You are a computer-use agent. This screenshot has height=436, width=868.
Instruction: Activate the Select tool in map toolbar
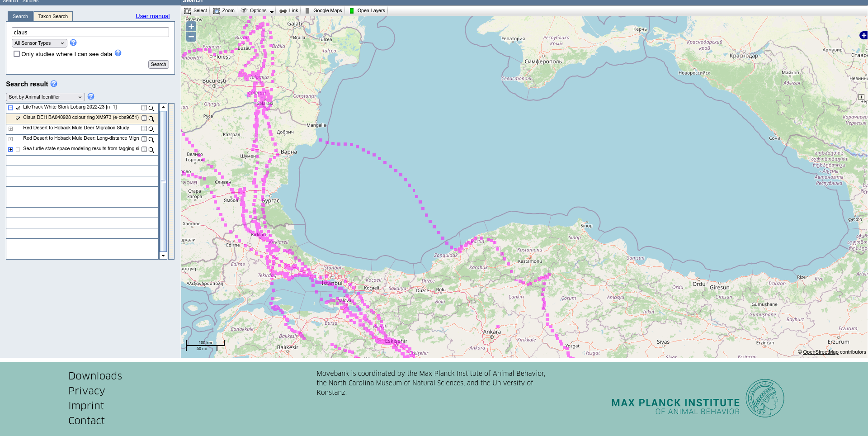pos(195,11)
